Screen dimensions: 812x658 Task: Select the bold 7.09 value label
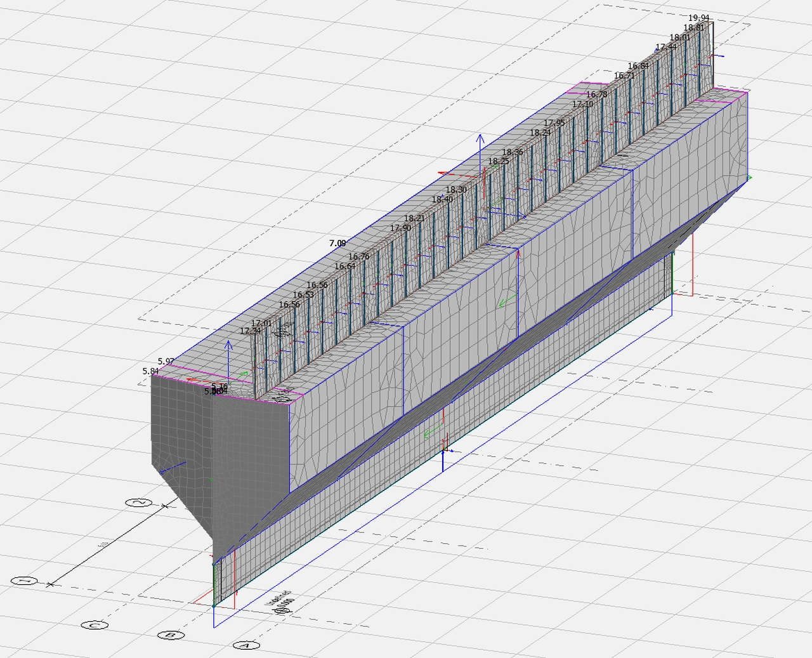(x=338, y=243)
